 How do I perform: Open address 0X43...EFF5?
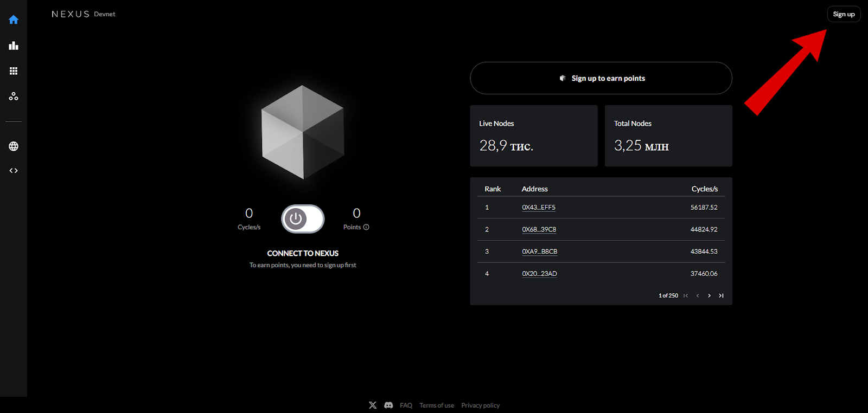tap(539, 208)
